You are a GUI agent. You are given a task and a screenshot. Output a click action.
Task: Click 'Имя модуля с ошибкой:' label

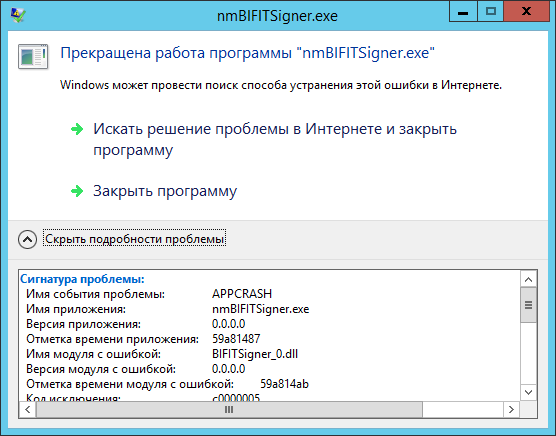(x=94, y=354)
